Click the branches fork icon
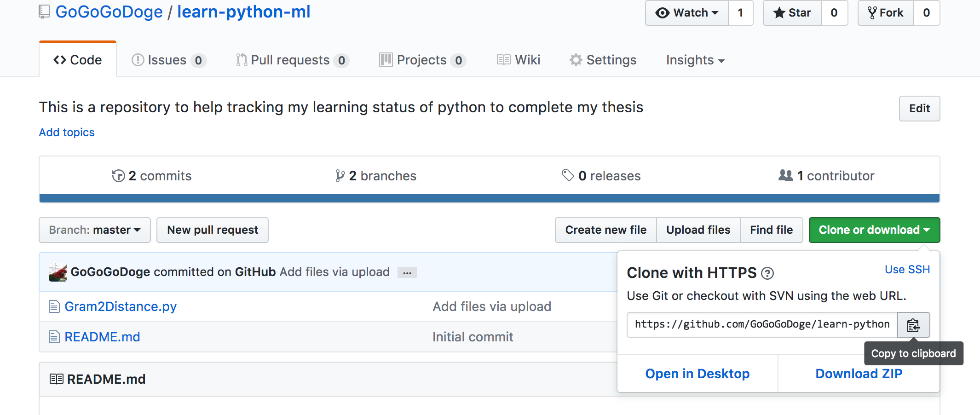Image resolution: width=980 pixels, height=415 pixels. [340, 176]
